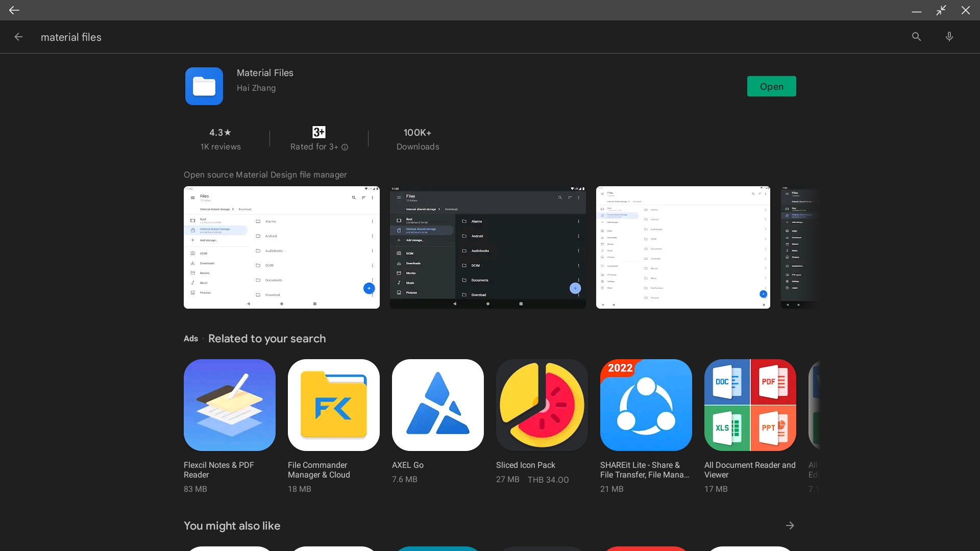Click the THB 34.00 price
Viewport: 980px width, 551px height.
[548, 480]
